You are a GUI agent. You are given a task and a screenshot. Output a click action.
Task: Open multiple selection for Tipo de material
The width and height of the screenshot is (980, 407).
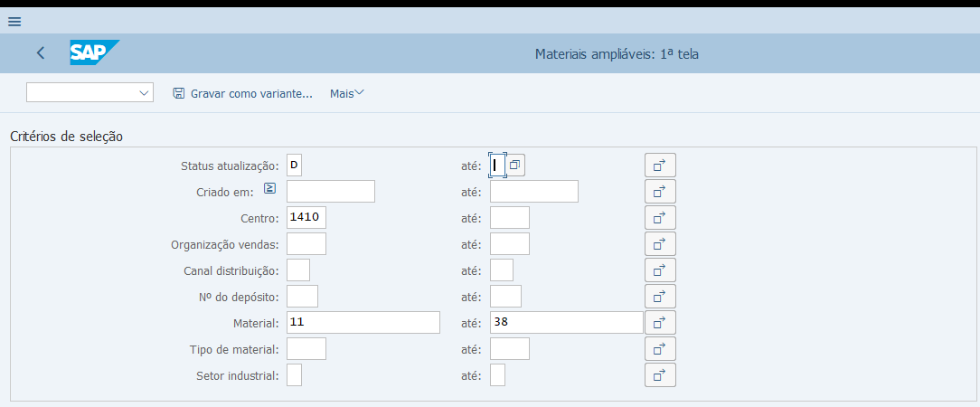[660, 349]
